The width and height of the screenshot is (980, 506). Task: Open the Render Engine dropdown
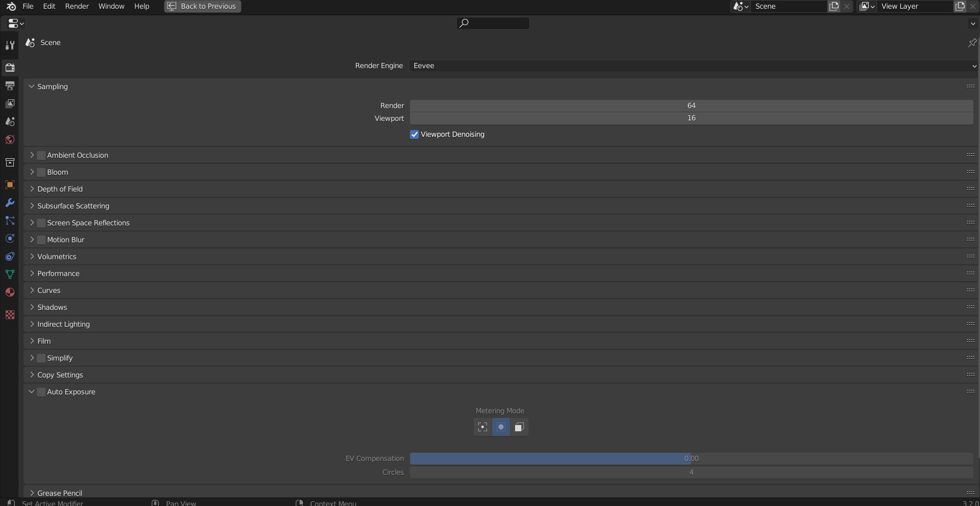coord(693,66)
